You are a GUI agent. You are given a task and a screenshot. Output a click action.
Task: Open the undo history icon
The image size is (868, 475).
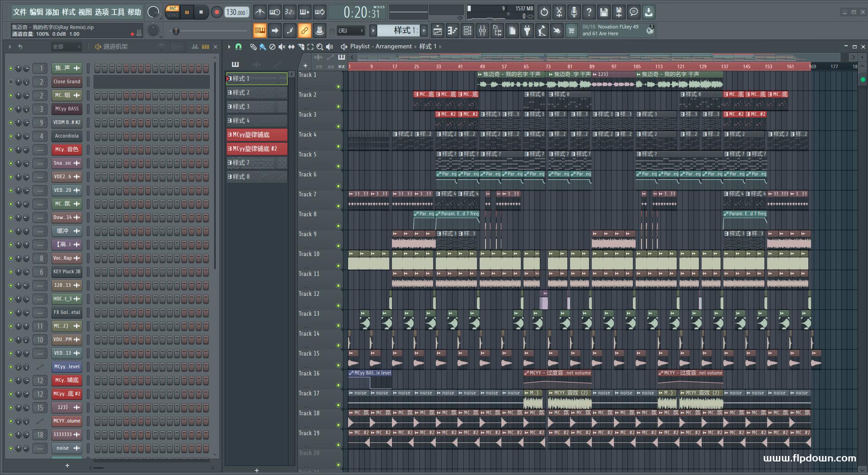pyautogui.click(x=544, y=12)
